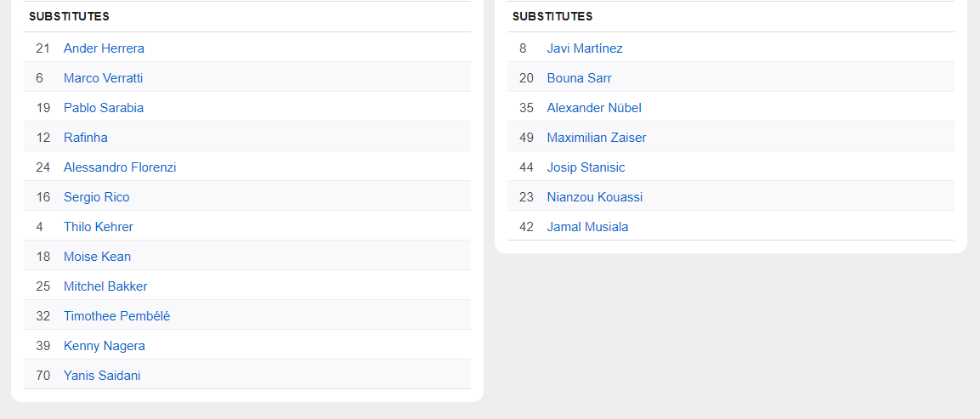Image resolution: width=980 pixels, height=419 pixels.
Task: Open the Josip Stanisic link
Action: [x=586, y=167]
